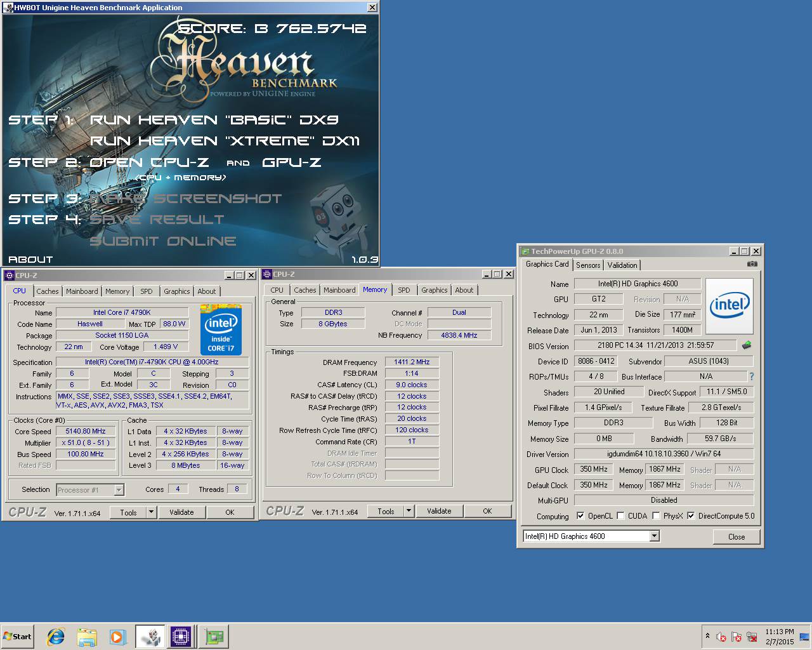Click the Intel Core i7 logo in CPU-Z
Screen dimensions: 812x650
coord(221,329)
